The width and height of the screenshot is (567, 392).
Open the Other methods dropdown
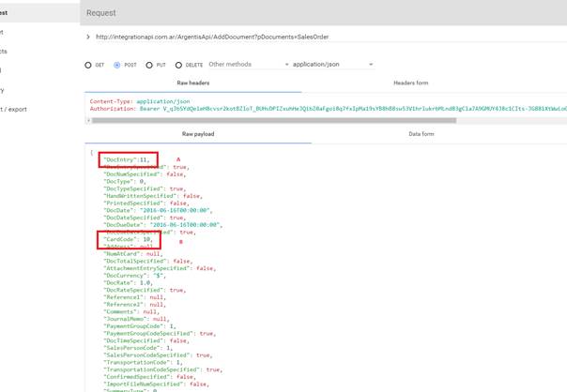click(248, 65)
